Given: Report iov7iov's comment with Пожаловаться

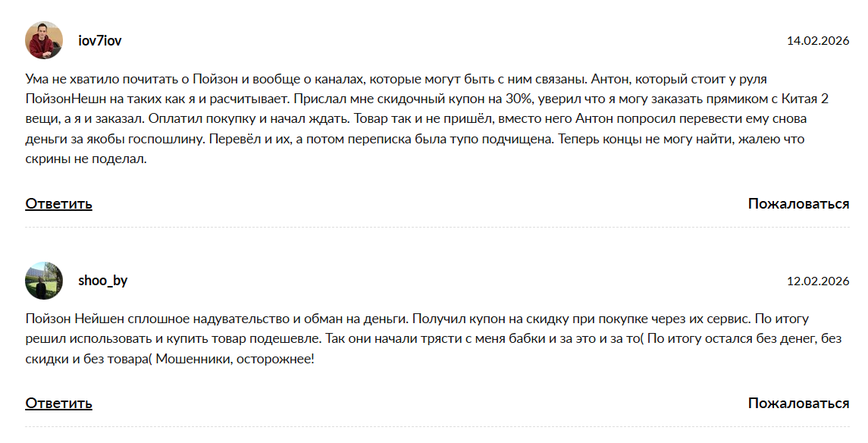Looking at the screenshot, I should tap(798, 203).
